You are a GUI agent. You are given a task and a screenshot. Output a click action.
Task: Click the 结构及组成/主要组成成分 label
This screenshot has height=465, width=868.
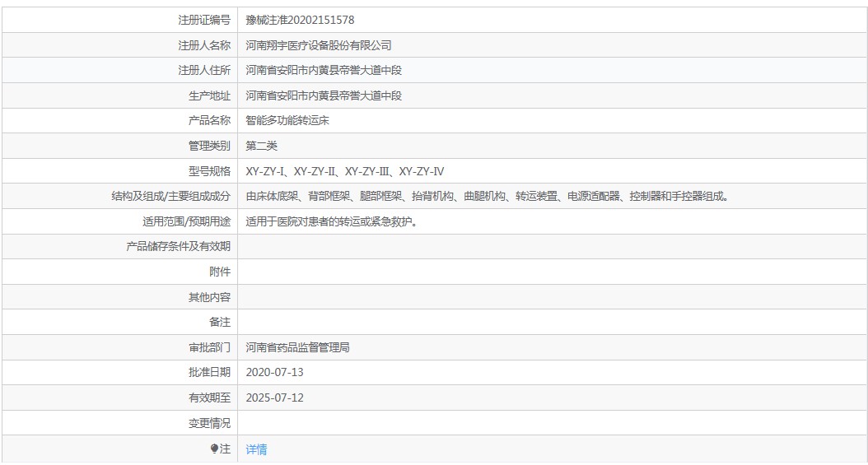point(171,196)
